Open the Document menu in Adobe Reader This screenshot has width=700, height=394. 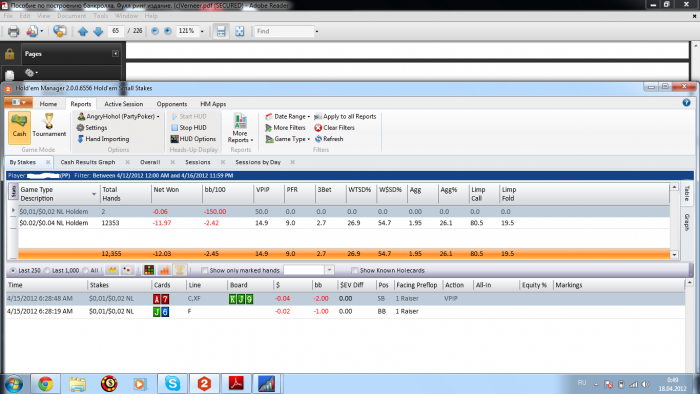71,16
